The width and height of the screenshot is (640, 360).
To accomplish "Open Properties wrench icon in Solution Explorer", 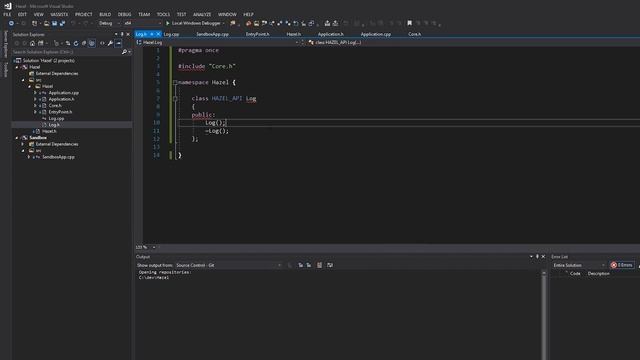I will (x=110, y=43).
